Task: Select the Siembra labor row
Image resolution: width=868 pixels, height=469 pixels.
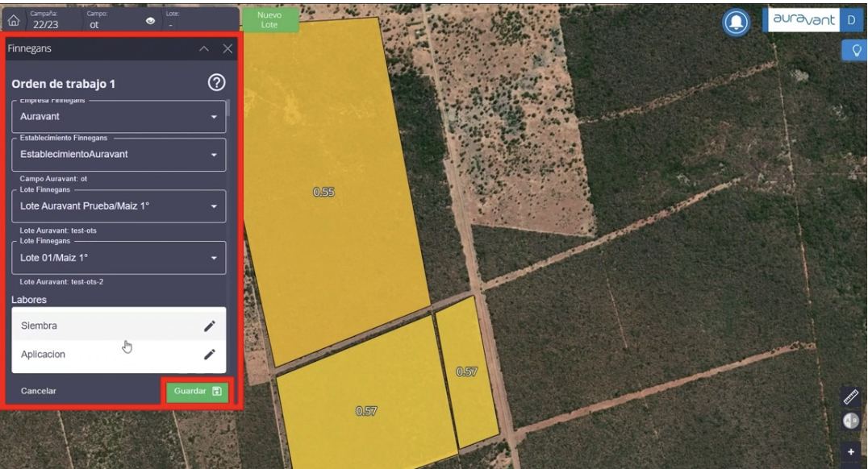Action: tap(119, 326)
